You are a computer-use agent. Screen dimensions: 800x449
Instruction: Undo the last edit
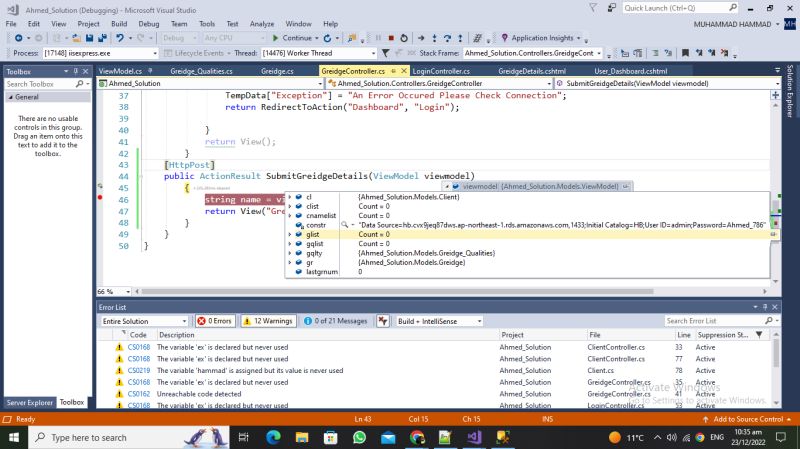tap(120, 38)
